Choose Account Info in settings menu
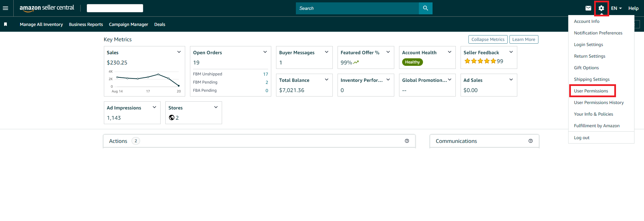Screen dimensions: 644x221 pos(587,21)
